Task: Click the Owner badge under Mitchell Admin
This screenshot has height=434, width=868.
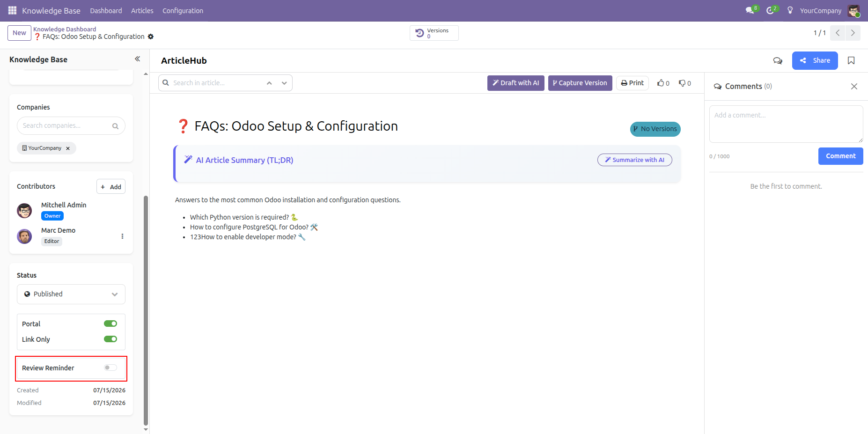Action: pyautogui.click(x=52, y=216)
